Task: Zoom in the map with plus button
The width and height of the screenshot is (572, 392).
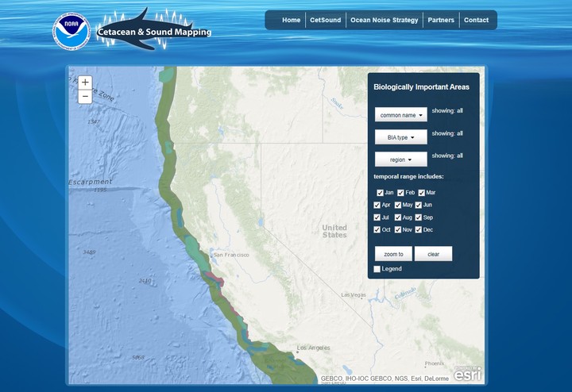Action: (85, 83)
